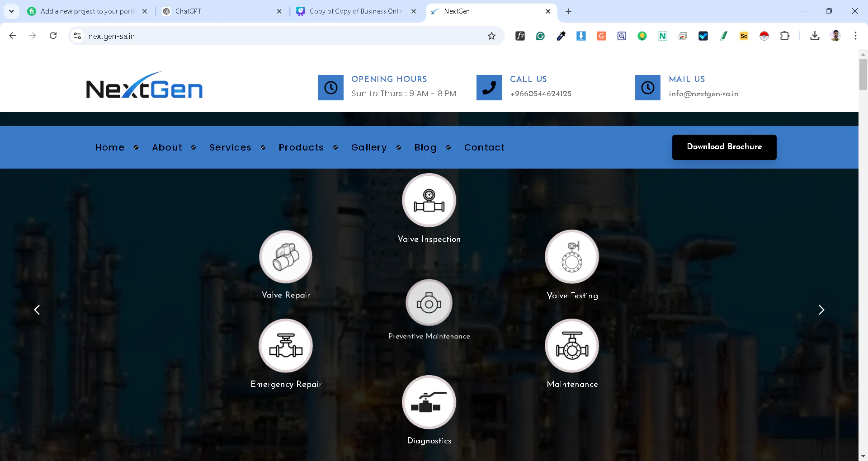
Task: Bookmark this page with the star icon
Action: coord(491,36)
